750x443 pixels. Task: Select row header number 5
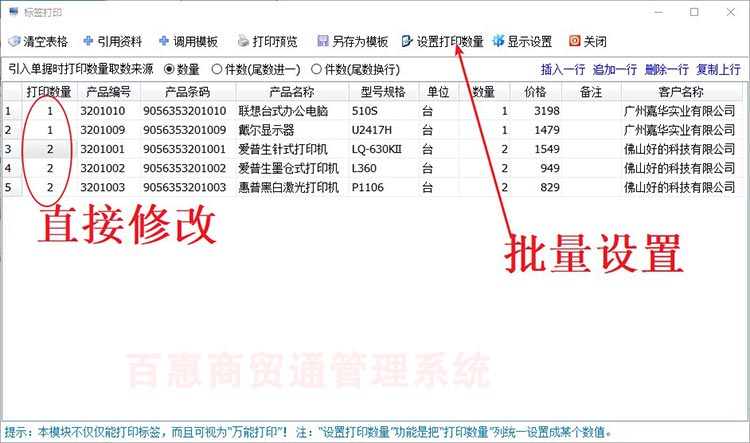pos(11,188)
